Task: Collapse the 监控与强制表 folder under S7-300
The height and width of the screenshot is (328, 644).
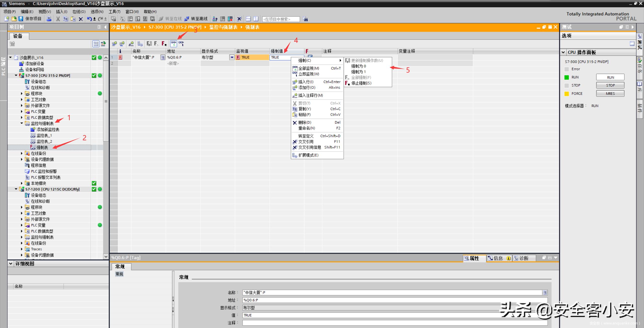Action: click(x=22, y=123)
